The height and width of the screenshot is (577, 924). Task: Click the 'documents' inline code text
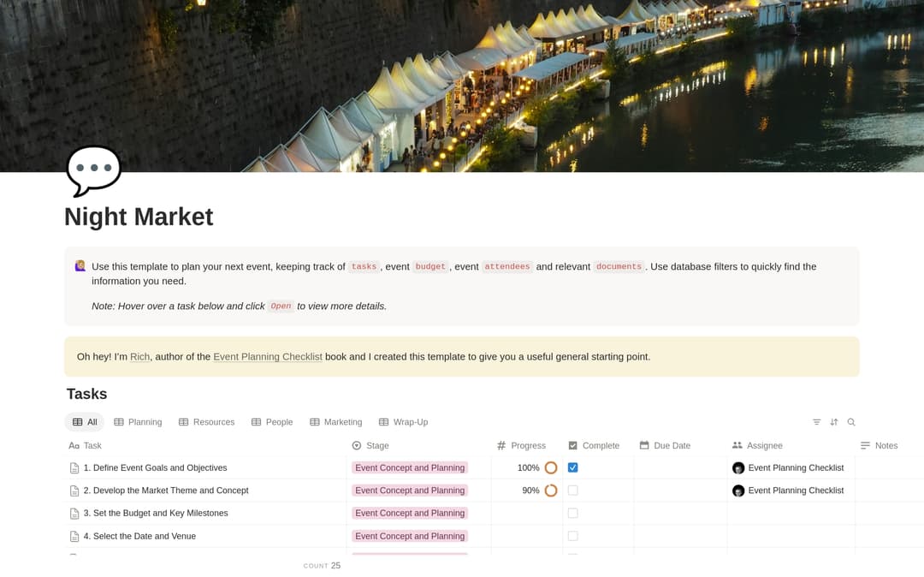coord(619,266)
